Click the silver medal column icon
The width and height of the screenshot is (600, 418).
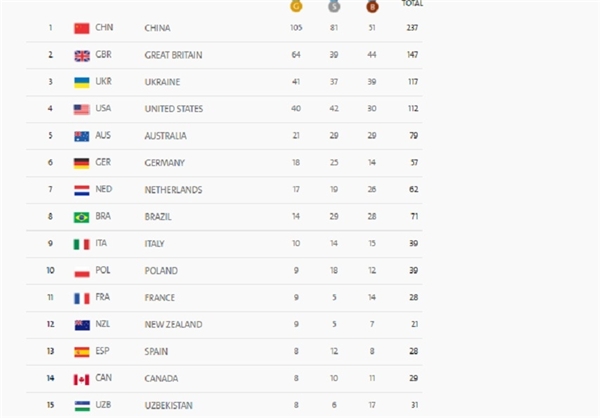click(334, 6)
